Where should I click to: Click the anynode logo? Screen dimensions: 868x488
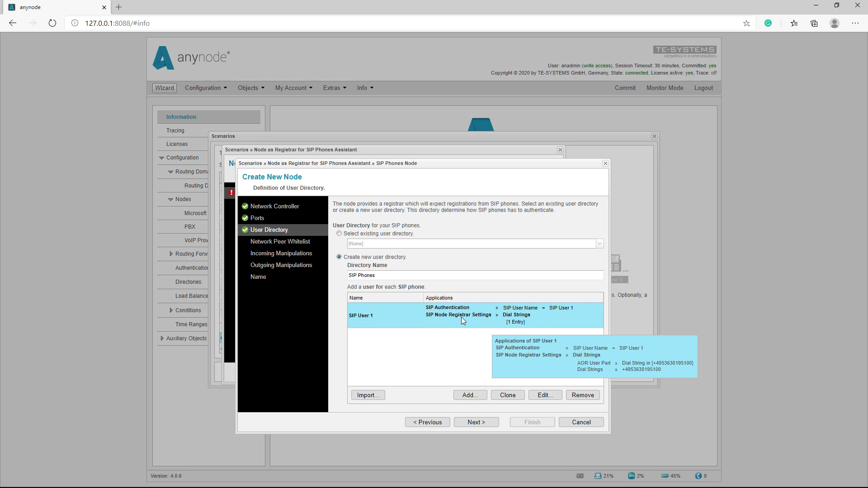[191, 58]
